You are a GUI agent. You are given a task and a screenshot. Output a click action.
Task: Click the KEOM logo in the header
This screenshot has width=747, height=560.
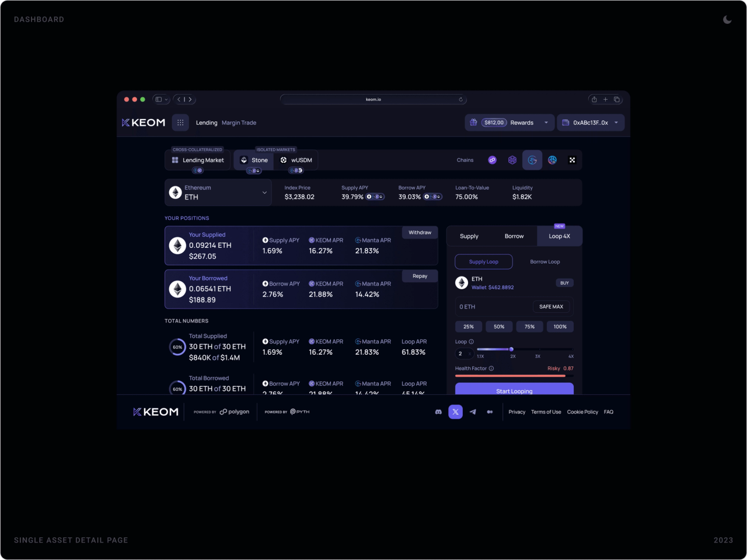click(x=144, y=123)
